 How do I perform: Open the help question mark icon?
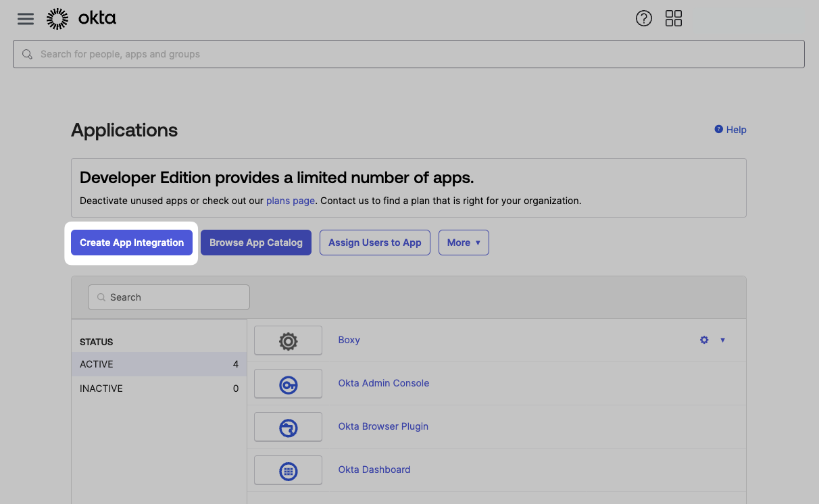644,19
